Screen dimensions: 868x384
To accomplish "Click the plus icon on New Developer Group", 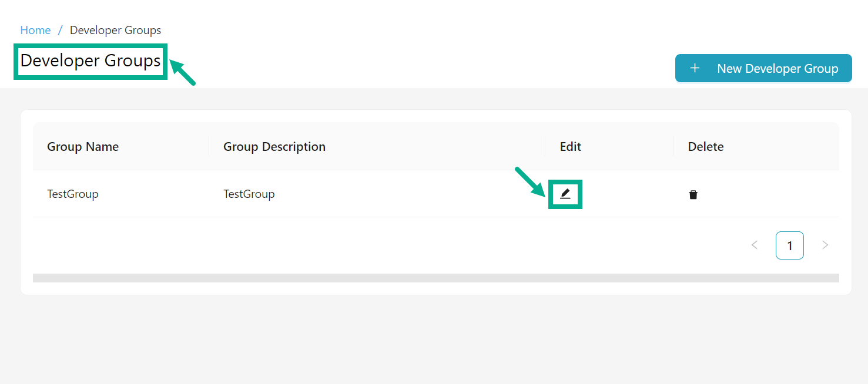I will click(x=695, y=68).
